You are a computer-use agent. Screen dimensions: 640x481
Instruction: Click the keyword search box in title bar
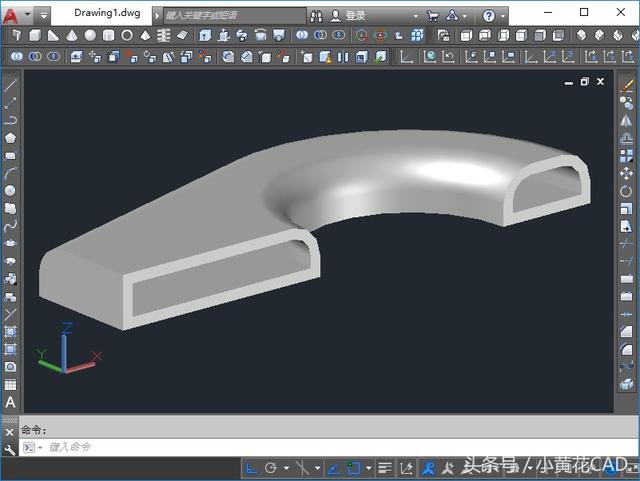(x=230, y=16)
